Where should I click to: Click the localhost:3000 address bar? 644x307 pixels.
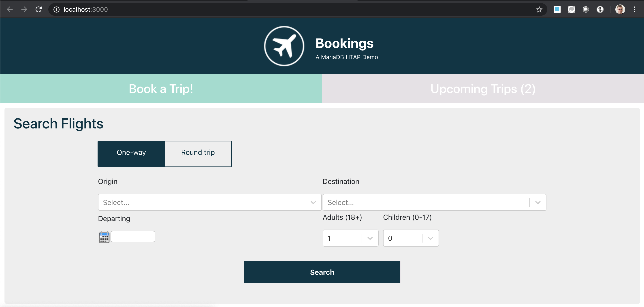tap(295, 9)
